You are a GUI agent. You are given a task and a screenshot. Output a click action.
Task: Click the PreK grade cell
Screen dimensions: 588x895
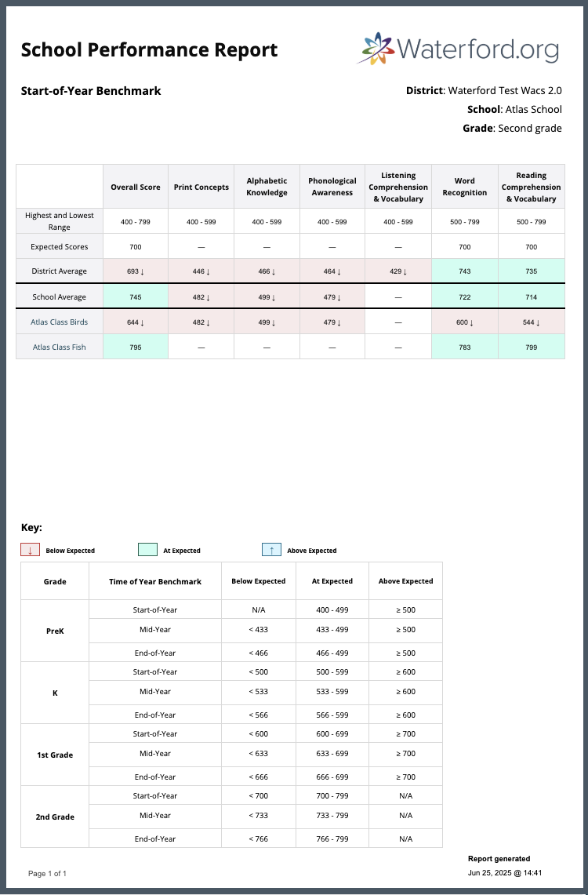pyautogui.click(x=55, y=631)
